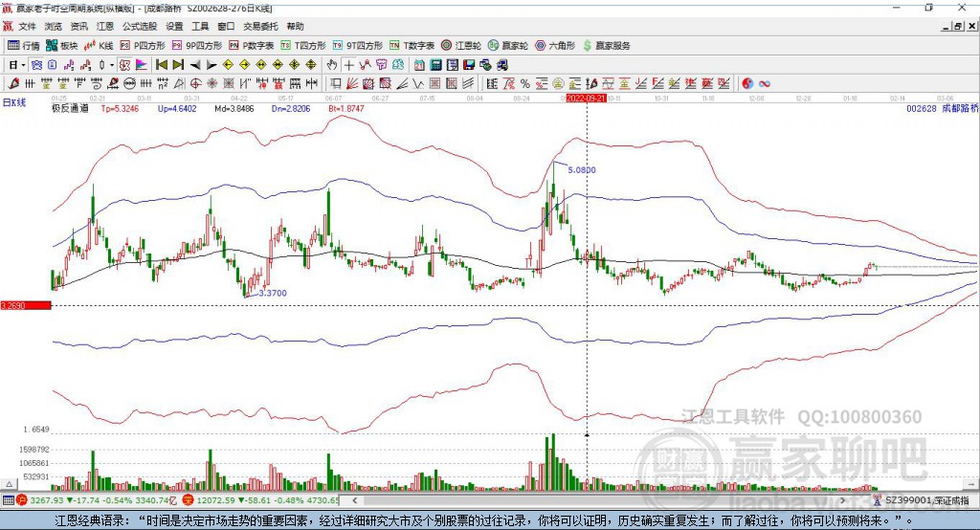Click the red-blue yin-yang icon
Screen dimensions: 980x530
(747, 83)
